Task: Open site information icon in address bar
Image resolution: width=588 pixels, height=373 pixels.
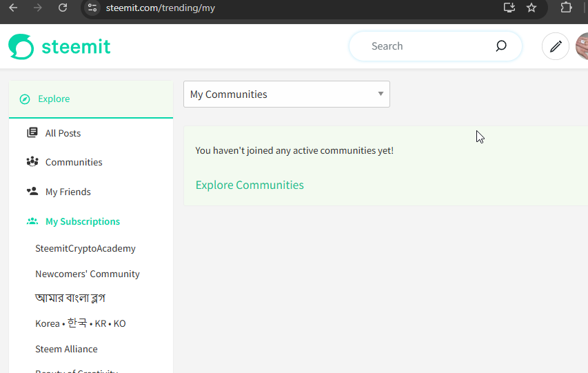Action: (92, 8)
